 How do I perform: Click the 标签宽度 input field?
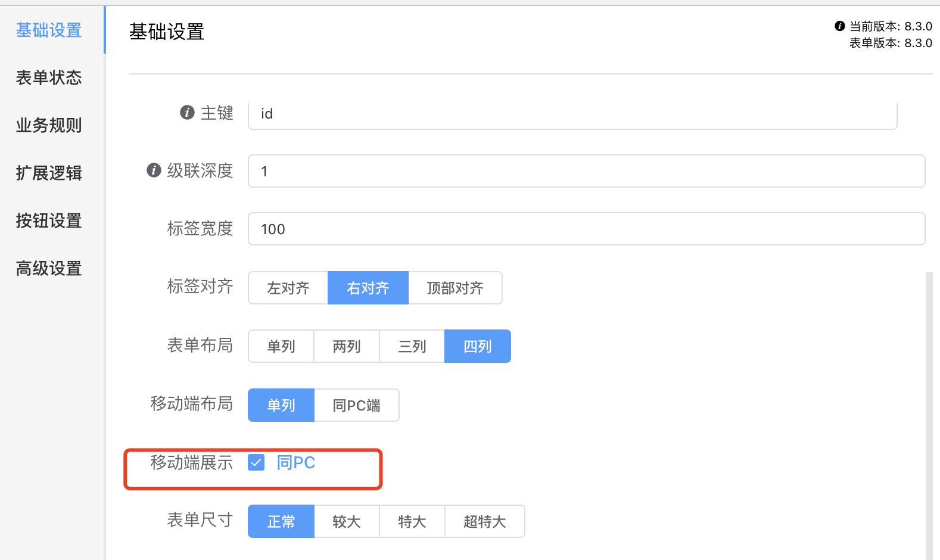586,229
